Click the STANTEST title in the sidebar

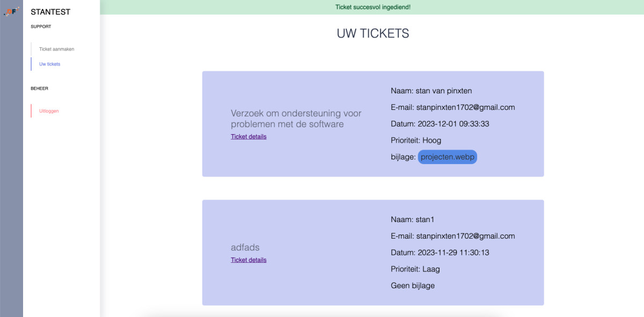point(50,12)
